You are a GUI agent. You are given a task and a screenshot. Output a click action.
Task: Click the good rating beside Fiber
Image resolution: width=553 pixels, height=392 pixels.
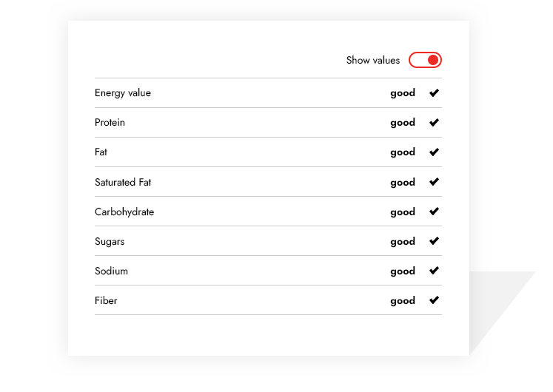point(403,301)
